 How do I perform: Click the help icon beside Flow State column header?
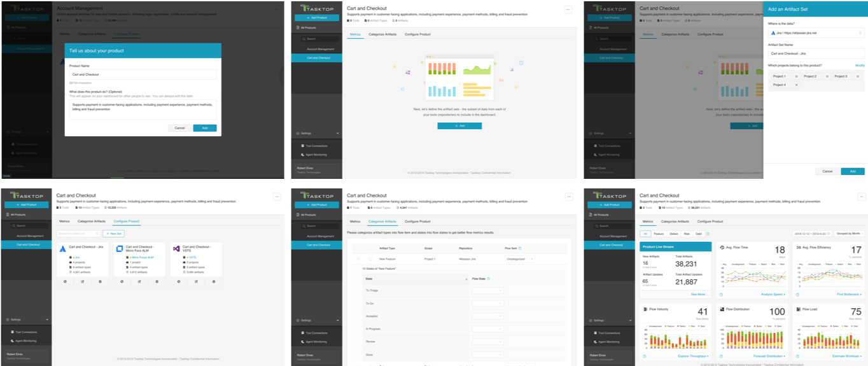click(x=489, y=279)
